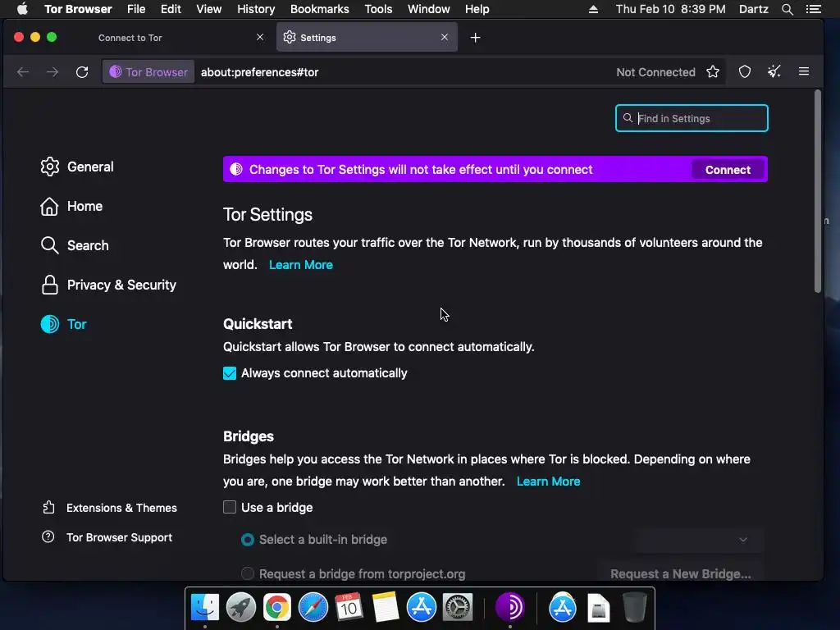Click the eject icon in menu bar

(x=593, y=9)
